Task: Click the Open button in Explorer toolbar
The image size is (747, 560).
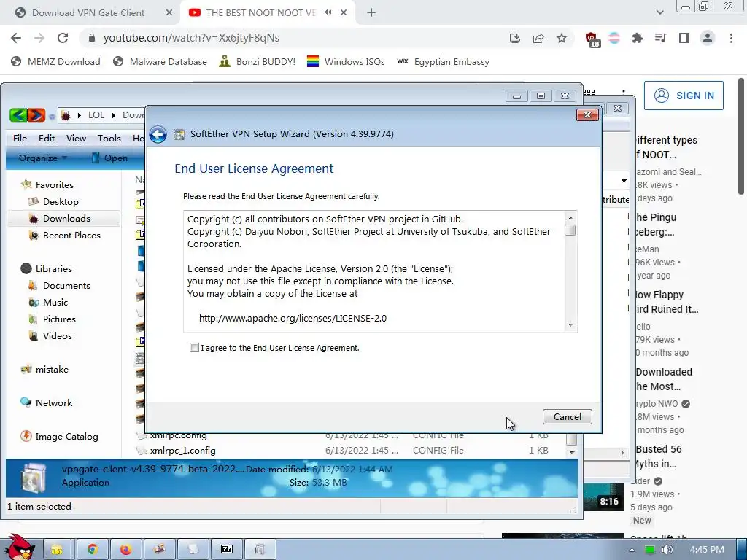Action: tap(109, 158)
